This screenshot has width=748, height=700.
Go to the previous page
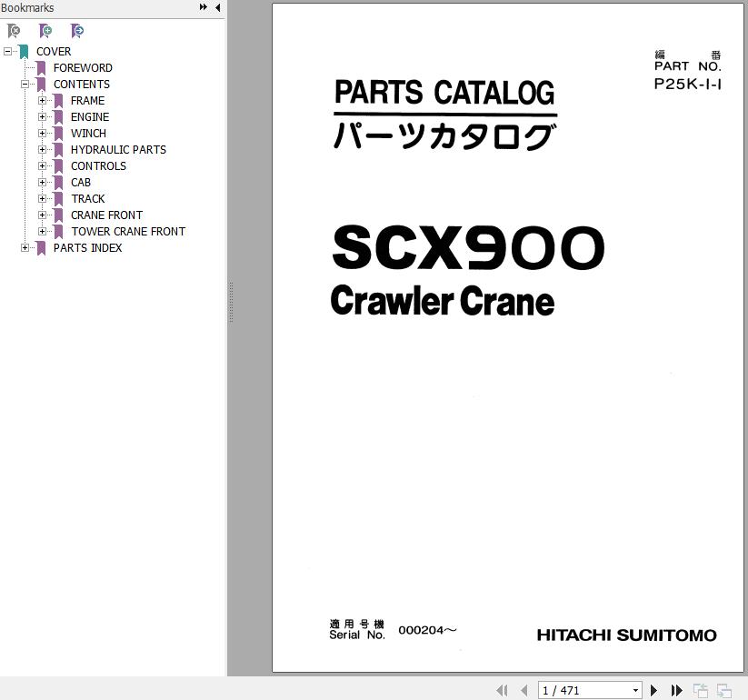pos(524,690)
